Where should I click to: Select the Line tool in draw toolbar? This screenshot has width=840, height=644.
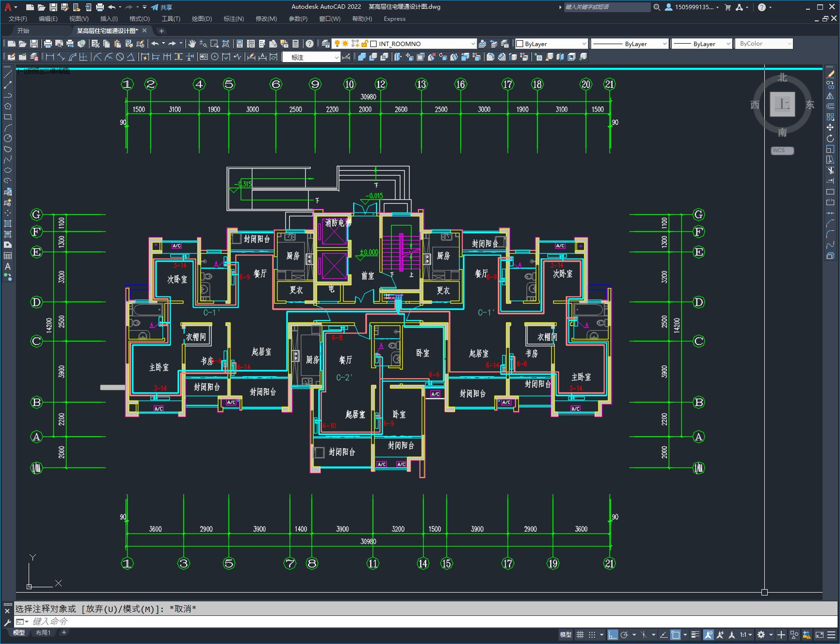point(7,74)
